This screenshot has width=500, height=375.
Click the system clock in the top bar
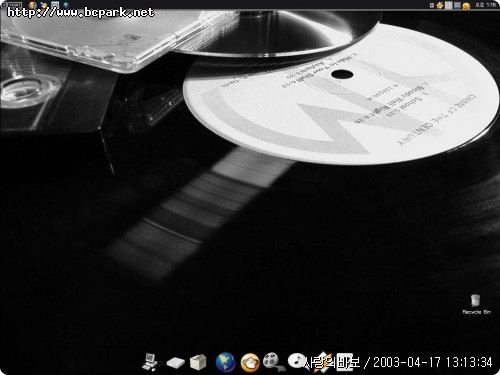485,5
